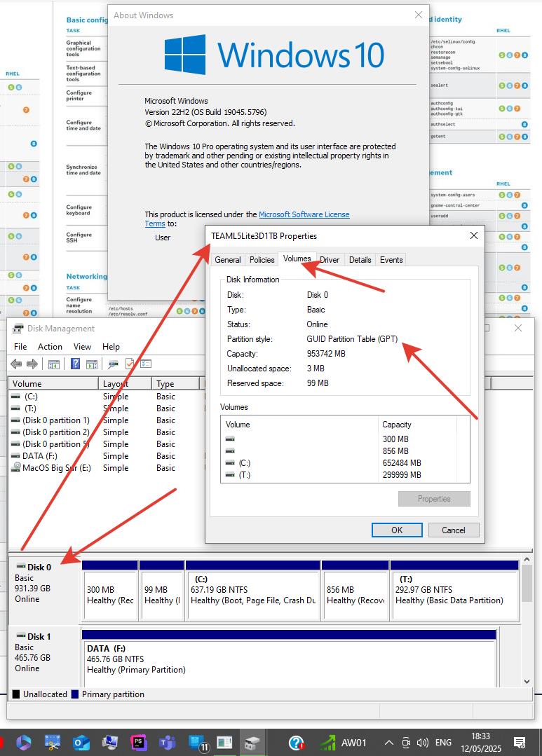This screenshot has height=756, width=542.
Task: Click the Disk Management title bar icon
Action: point(18,329)
